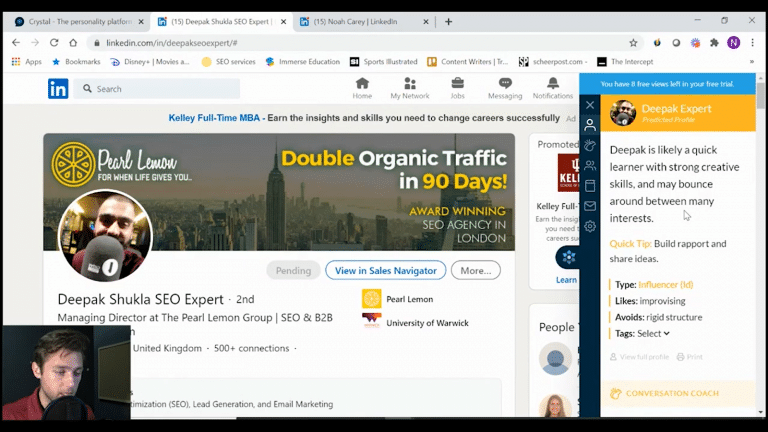Image resolution: width=768 pixels, height=432 pixels.
Task: Open scheerpost.com bookmark
Action: click(553, 62)
